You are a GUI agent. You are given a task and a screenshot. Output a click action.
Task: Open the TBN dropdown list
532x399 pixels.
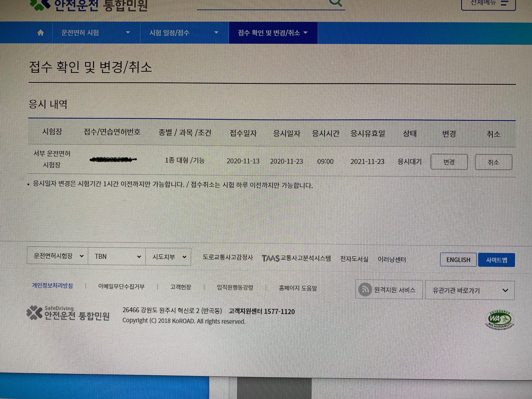point(117,256)
